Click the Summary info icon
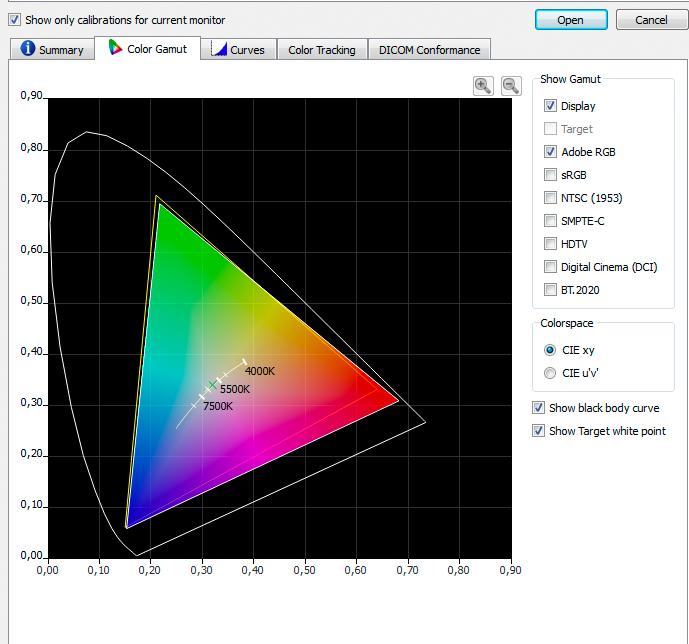 click(28, 48)
